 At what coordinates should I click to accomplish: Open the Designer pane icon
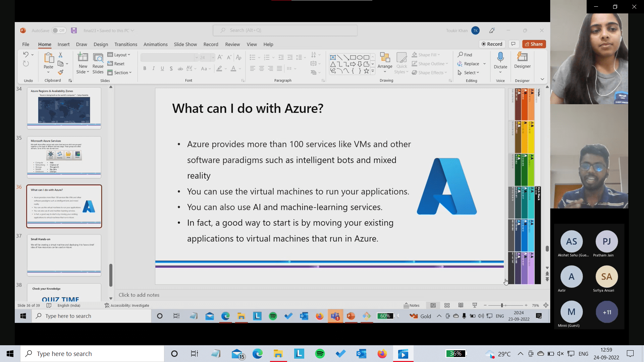coord(522,57)
